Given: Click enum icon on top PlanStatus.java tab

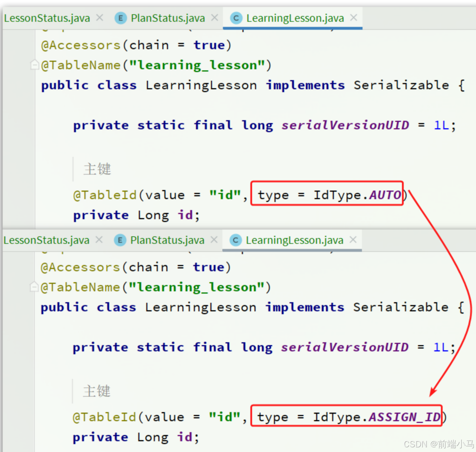Looking at the screenshot, I should 121,18.
